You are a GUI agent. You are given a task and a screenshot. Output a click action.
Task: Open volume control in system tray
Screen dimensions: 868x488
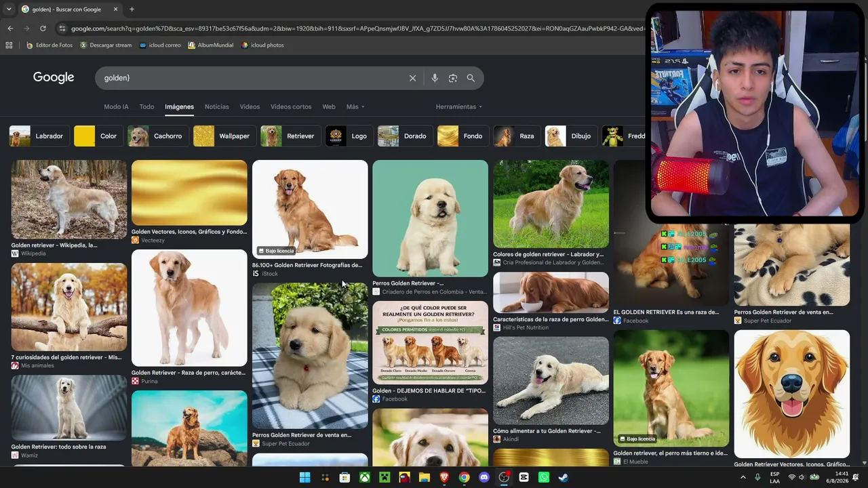click(x=803, y=477)
